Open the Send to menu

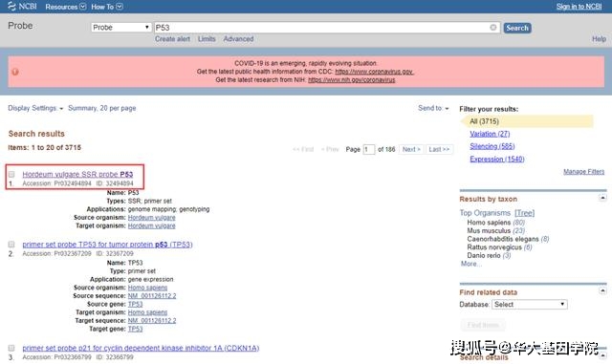pos(433,108)
